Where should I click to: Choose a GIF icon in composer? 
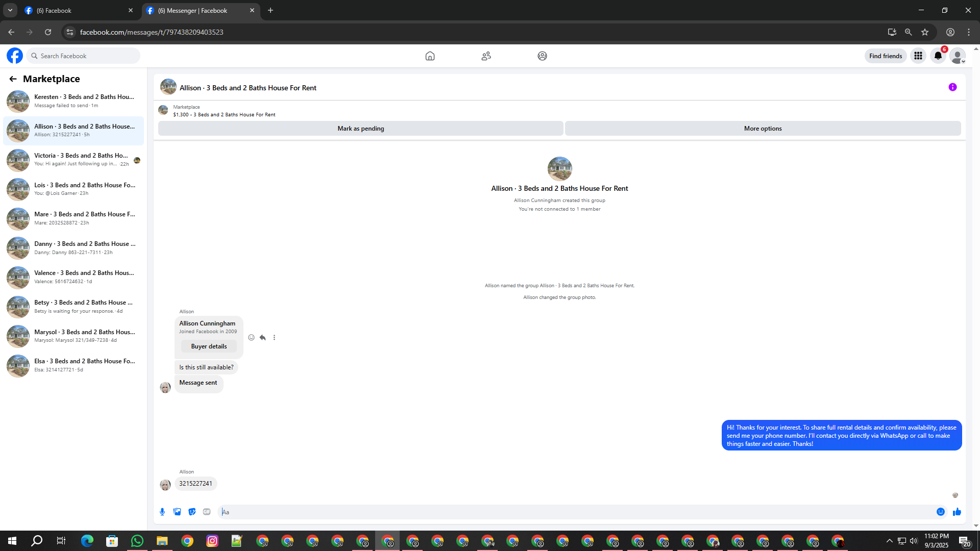click(207, 512)
